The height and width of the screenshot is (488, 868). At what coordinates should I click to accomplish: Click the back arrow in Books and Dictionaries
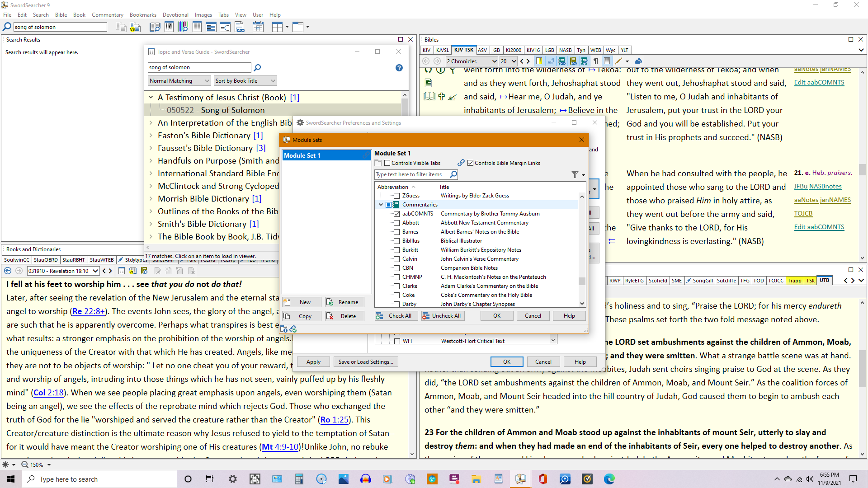point(8,271)
